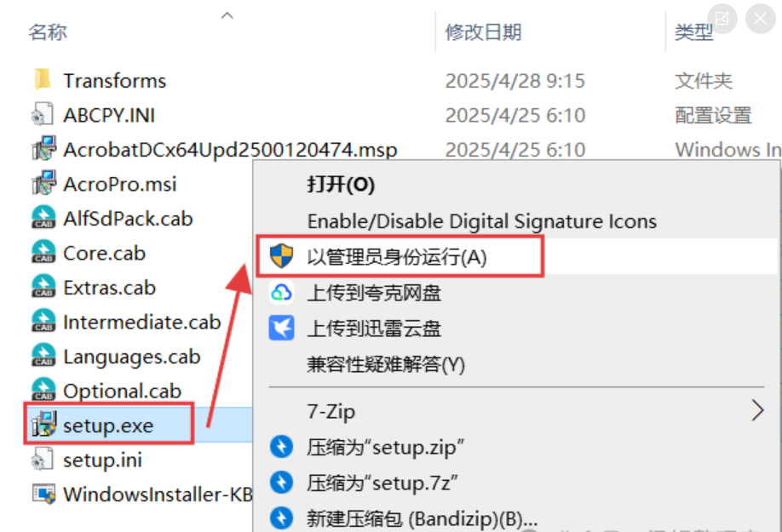Click the date of AcrobatDCx64Upd2500120474.msp
The width and height of the screenshot is (782, 532).
pyautogui.click(x=515, y=150)
